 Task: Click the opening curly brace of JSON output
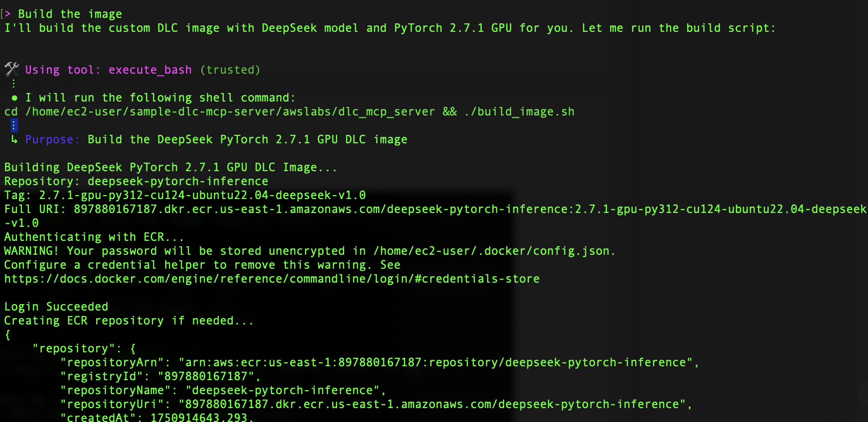(x=7, y=335)
